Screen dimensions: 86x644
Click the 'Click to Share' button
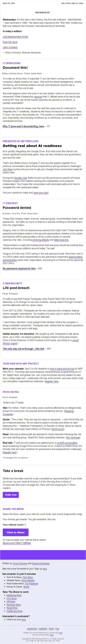tap(15, 532)
